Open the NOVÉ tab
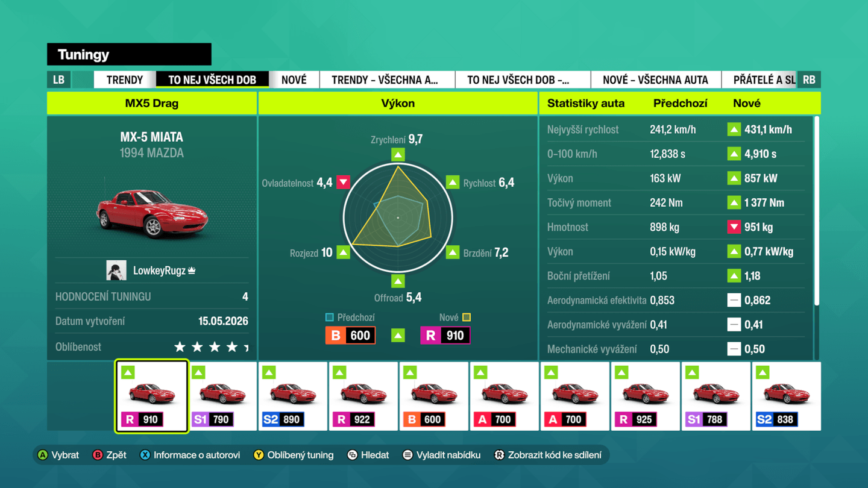Screen dimensions: 868x488 pos(294,80)
